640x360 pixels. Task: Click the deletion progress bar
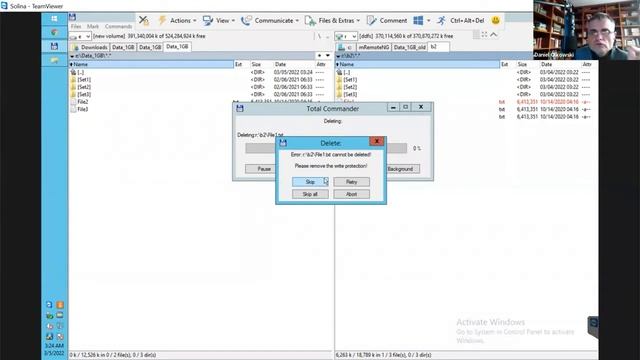326,148
